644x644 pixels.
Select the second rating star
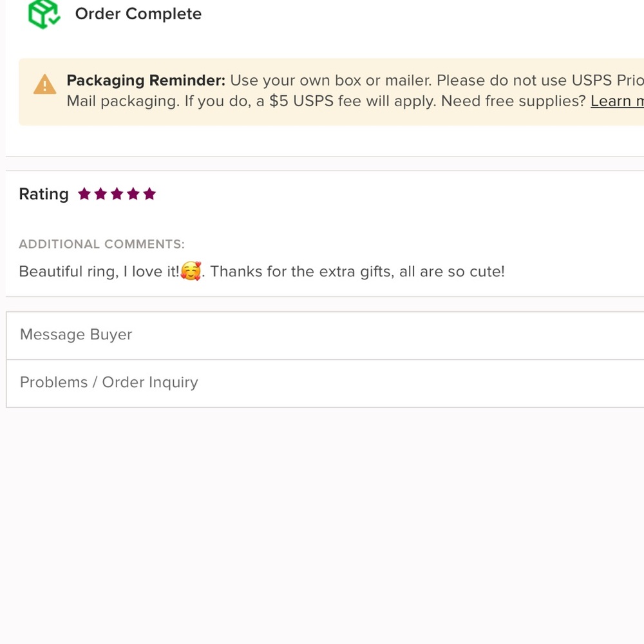point(100,194)
